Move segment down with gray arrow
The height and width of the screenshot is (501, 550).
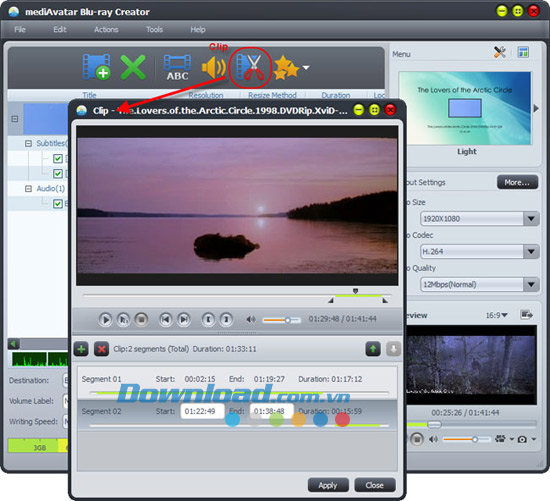pos(394,349)
